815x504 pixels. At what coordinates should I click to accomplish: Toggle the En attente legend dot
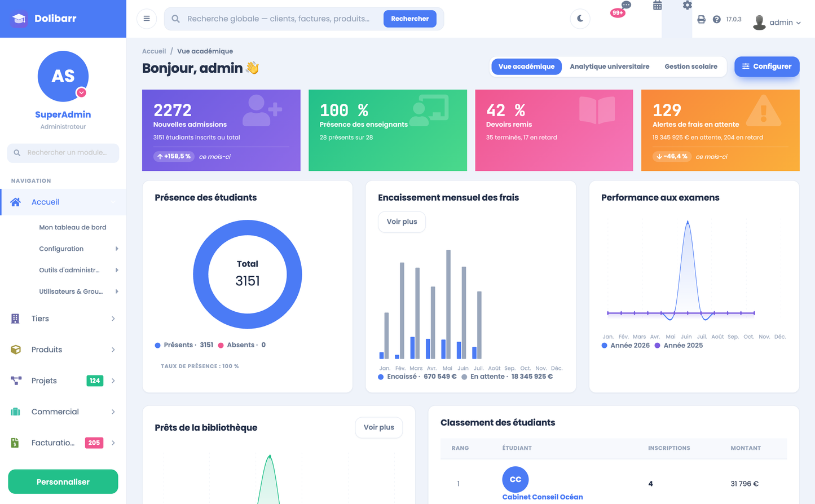(x=464, y=377)
